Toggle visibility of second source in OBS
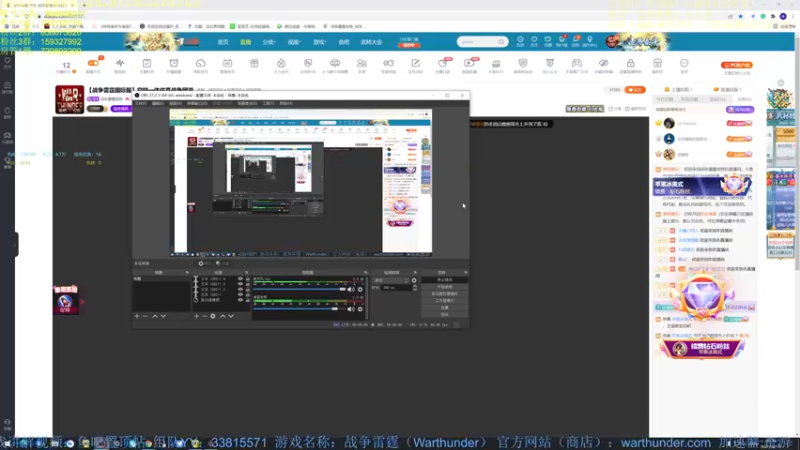 pyautogui.click(x=240, y=284)
